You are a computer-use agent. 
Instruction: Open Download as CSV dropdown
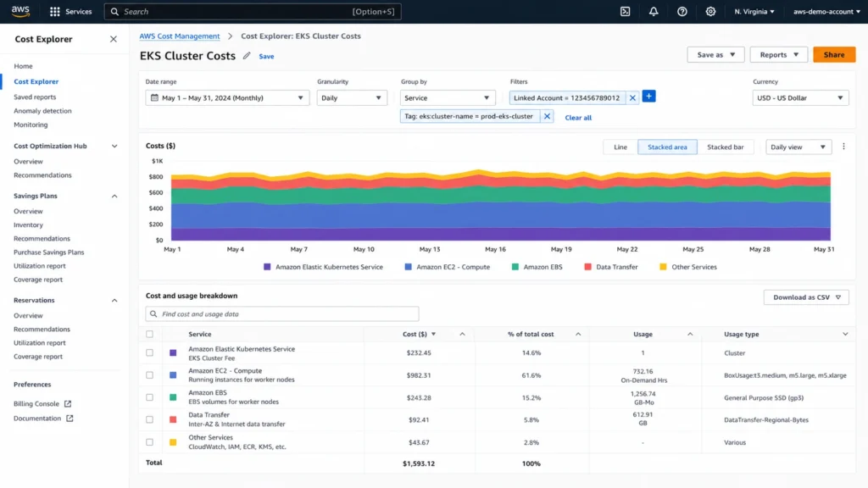(806, 297)
